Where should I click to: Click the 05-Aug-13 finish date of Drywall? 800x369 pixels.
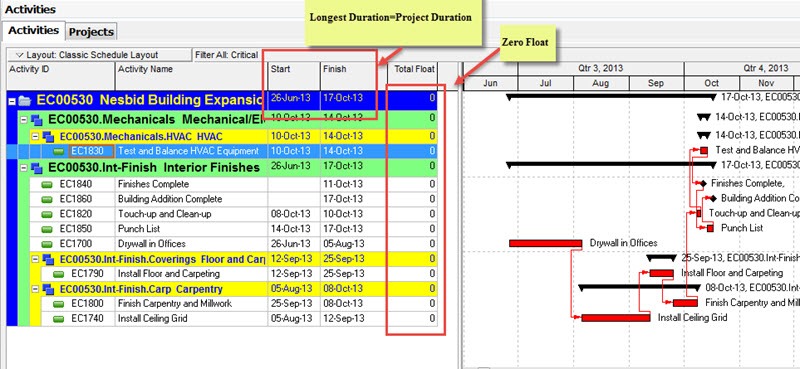tap(343, 244)
